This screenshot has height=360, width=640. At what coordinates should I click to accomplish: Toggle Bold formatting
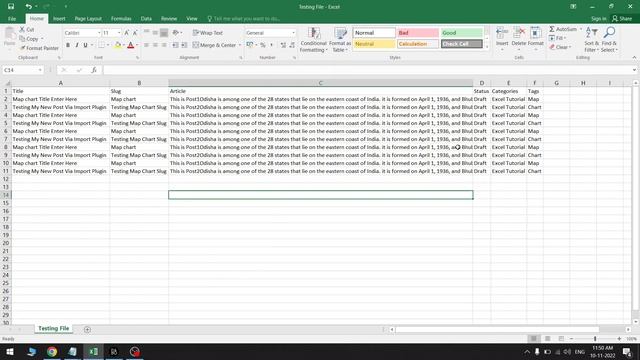tap(68, 45)
